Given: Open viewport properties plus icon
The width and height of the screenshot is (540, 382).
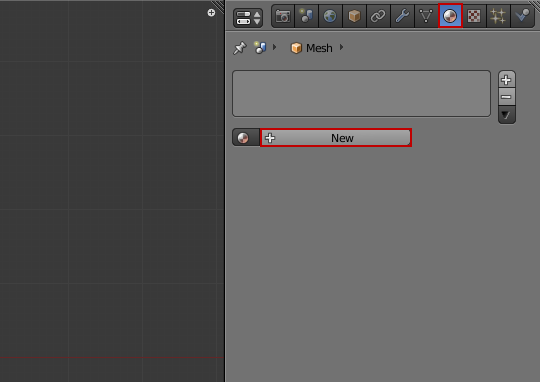Looking at the screenshot, I should [211, 13].
